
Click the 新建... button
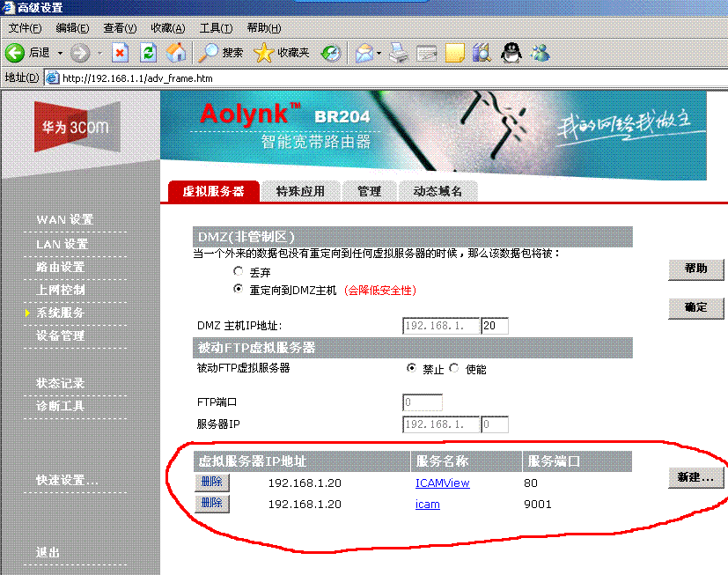pyautogui.click(x=696, y=478)
